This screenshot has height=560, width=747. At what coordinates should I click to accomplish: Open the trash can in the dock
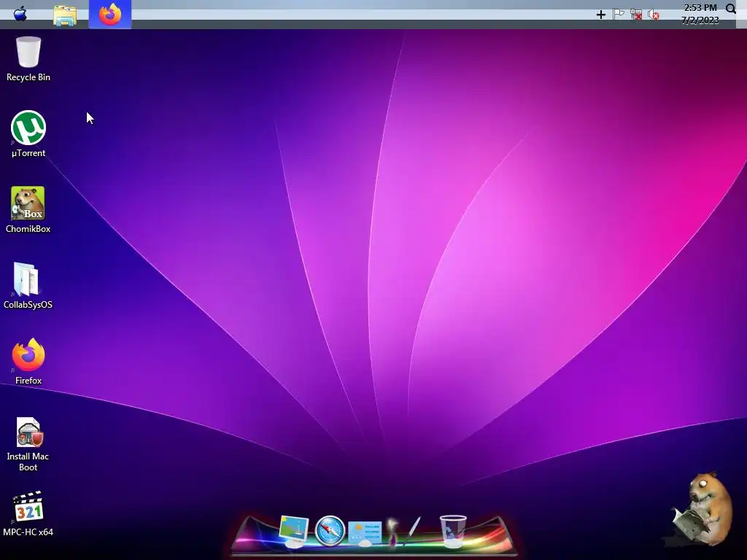click(452, 531)
